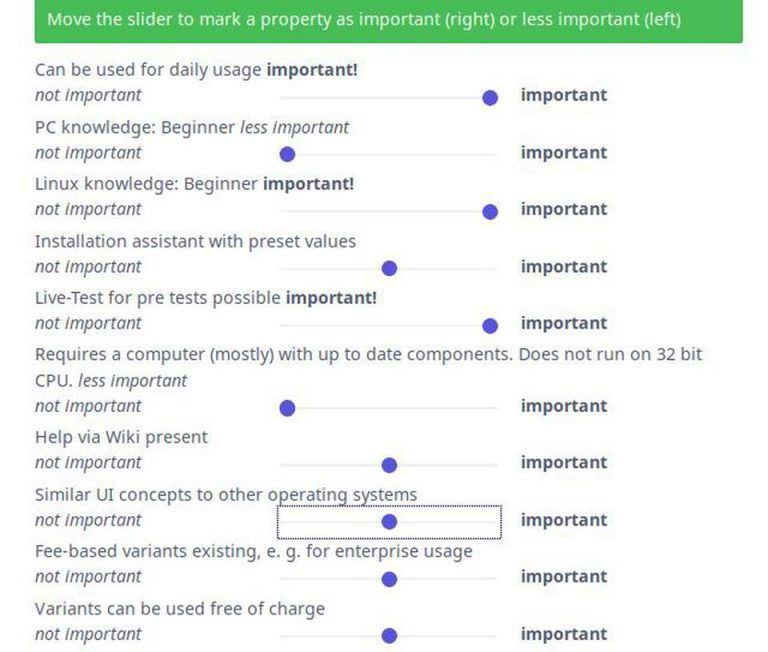The width and height of the screenshot is (768, 652).
Task: Click the 'Linux knowledge: Beginner' slider handle
Action: coord(490,211)
